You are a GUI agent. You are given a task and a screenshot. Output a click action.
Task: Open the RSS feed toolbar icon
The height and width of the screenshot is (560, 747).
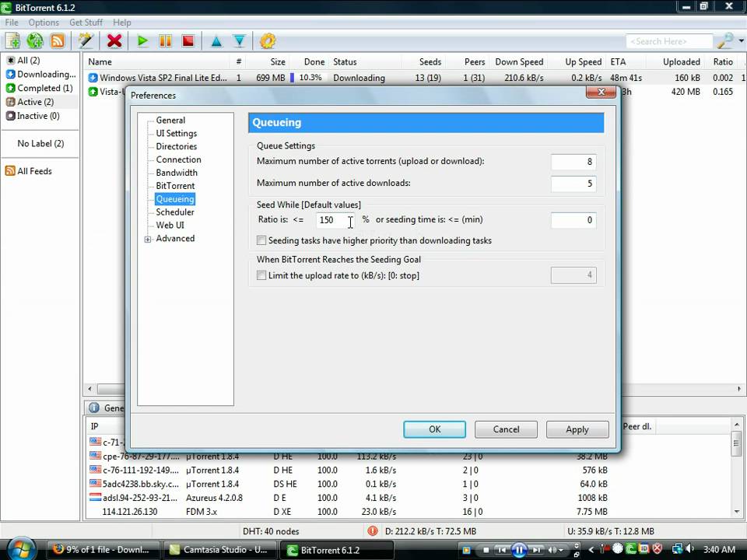pos(58,41)
